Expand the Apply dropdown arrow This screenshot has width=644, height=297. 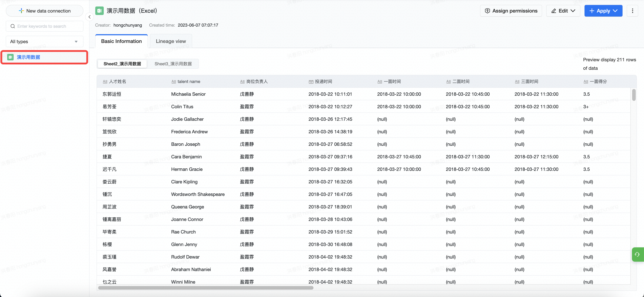pyautogui.click(x=615, y=11)
